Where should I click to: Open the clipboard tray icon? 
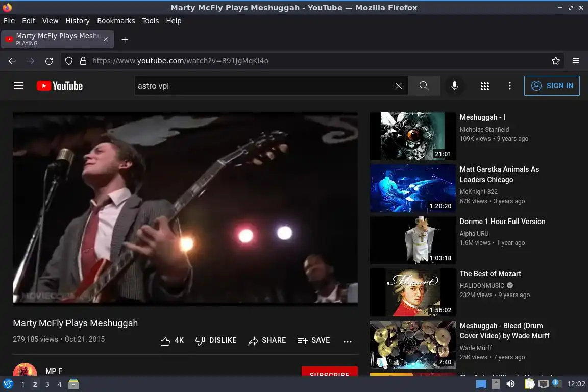pyautogui.click(x=529, y=384)
